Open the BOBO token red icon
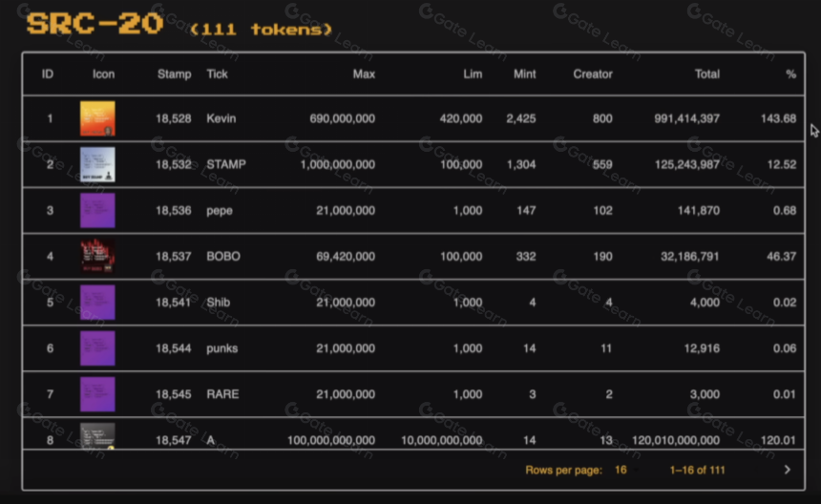This screenshot has height=504, width=821. pyautogui.click(x=97, y=257)
